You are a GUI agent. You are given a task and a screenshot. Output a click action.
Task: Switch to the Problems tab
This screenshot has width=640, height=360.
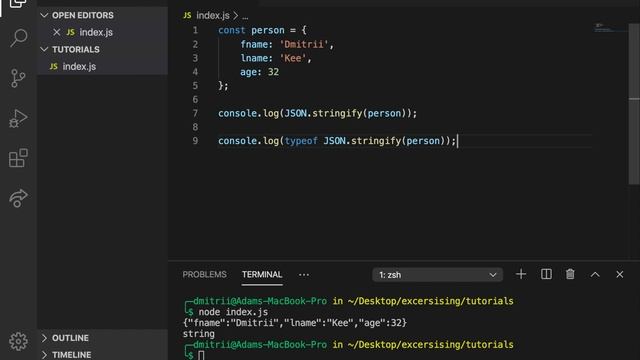(x=204, y=275)
